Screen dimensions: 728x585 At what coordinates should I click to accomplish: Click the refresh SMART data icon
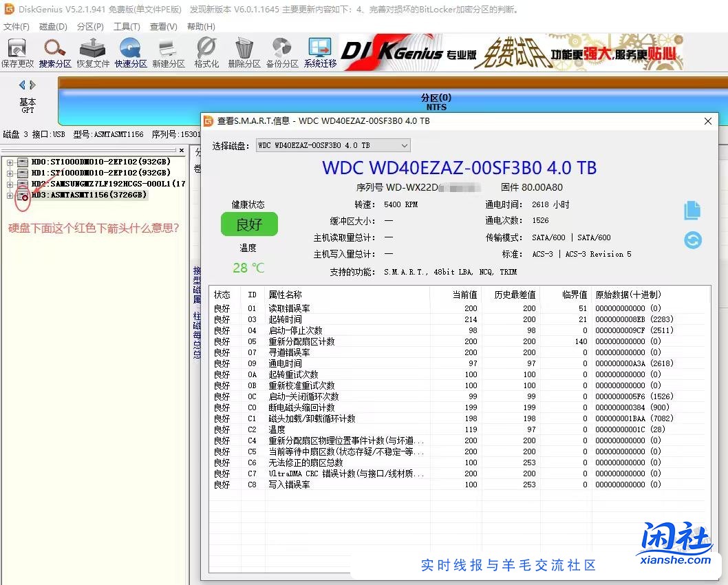point(692,240)
